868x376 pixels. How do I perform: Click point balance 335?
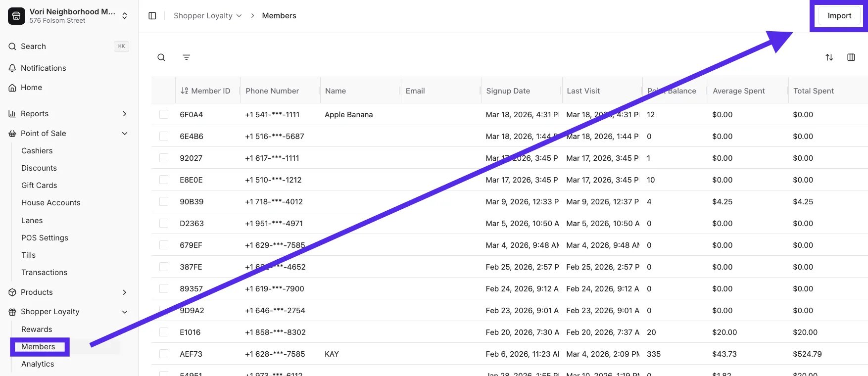click(x=654, y=354)
